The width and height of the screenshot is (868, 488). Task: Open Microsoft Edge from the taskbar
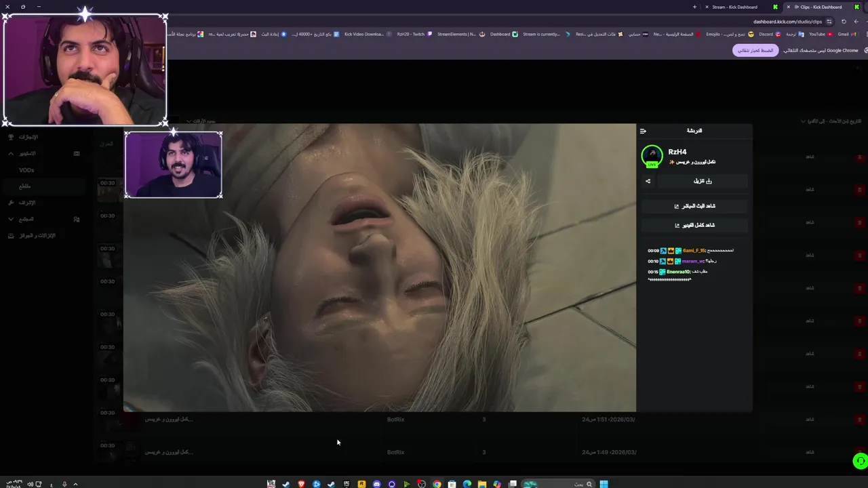(467, 484)
